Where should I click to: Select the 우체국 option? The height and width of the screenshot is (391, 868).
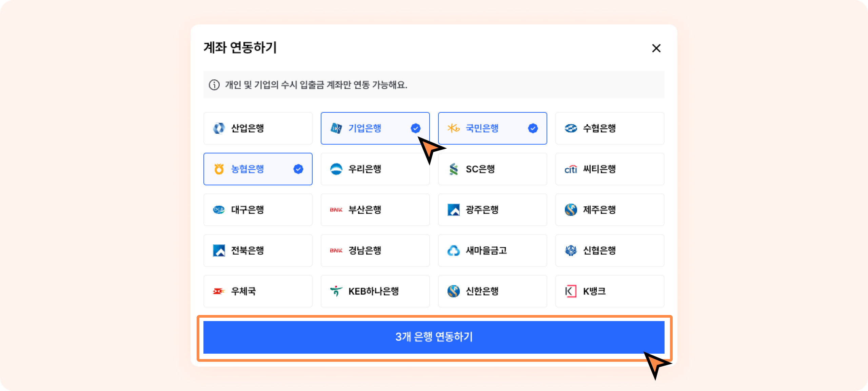pos(258,291)
